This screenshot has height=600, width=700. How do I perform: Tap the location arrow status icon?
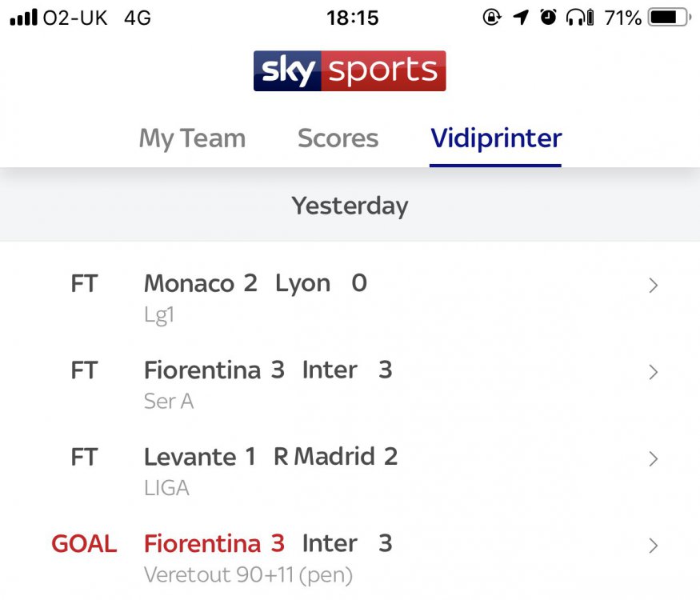521,18
